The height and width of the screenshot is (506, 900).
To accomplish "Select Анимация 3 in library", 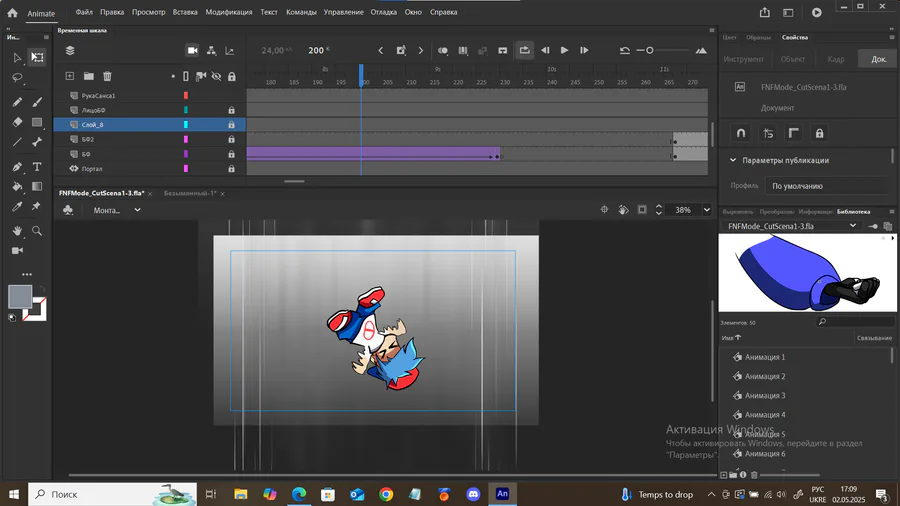I will point(765,395).
